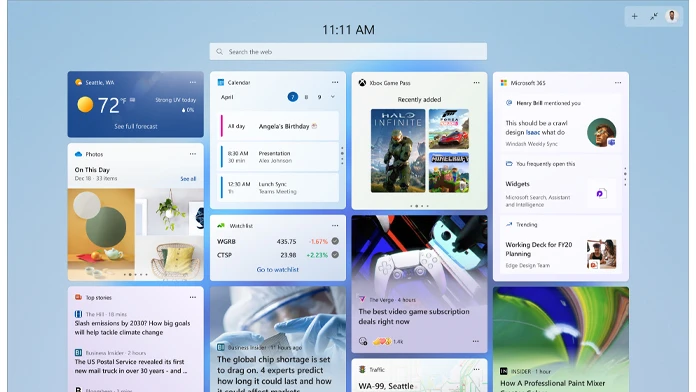Click the Top stories news icon
The height and width of the screenshot is (392, 696).
click(79, 297)
